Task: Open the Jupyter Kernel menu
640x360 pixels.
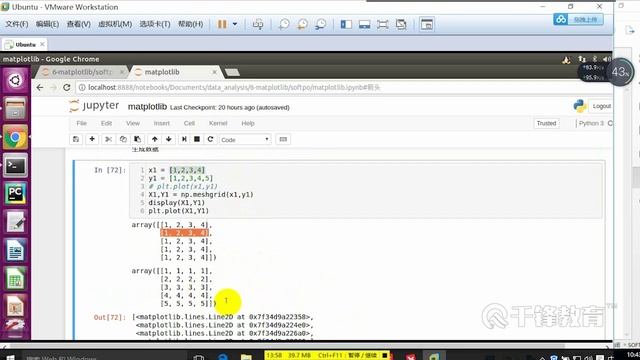Action: tap(218, 123)
